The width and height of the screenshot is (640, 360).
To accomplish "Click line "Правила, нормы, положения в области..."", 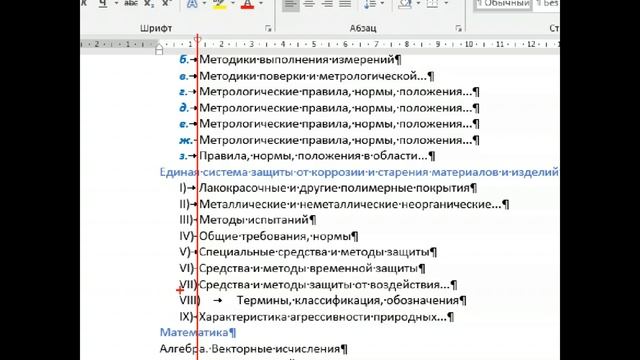I will (313, 156).
